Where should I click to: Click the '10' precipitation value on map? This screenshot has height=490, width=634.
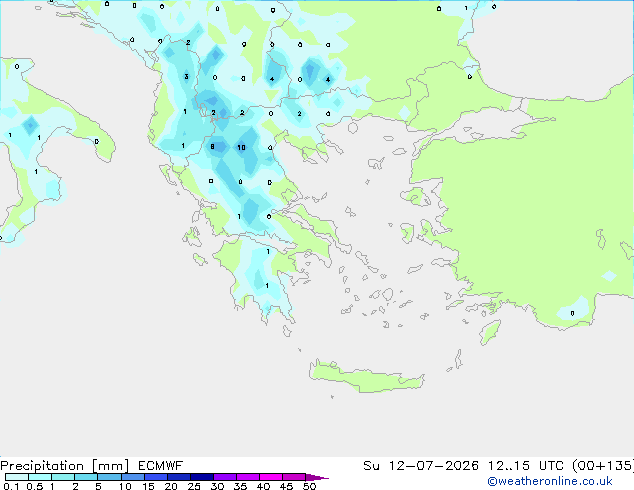tap(241, 148)
